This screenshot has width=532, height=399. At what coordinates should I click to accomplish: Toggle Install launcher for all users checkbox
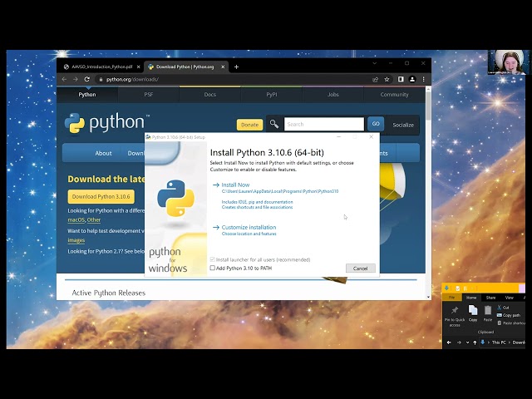[213, 259]
